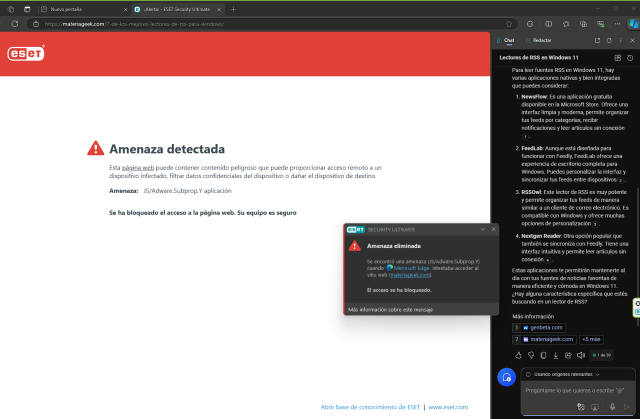Open a new browser tab with plus
640x419 pixels.
[233, 7]
